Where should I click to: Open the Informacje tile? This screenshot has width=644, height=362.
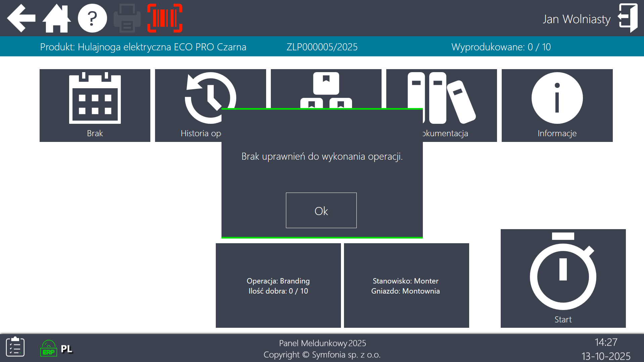pos(557,105)
